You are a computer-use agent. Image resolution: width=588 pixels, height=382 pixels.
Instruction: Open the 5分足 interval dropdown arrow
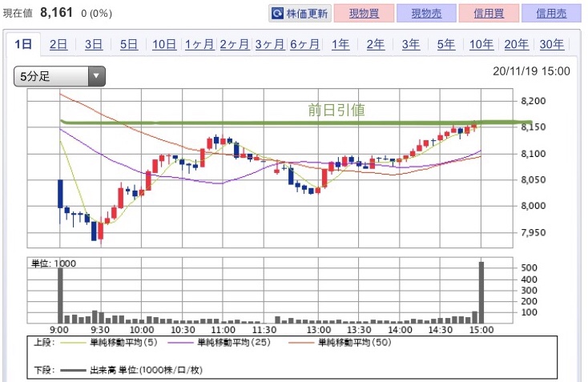tap(96, 76)
